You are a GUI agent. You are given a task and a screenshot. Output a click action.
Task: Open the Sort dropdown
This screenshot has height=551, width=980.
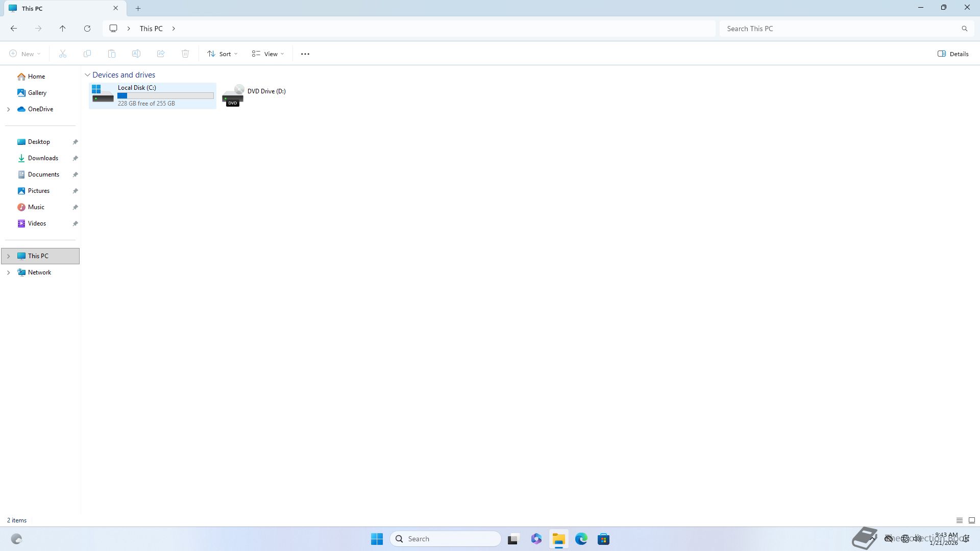point(223,54)
